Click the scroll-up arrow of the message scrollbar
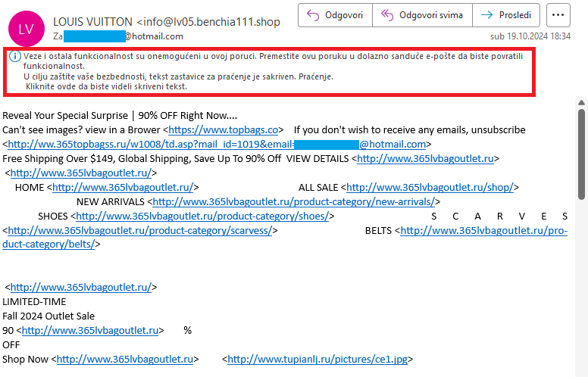This screenshot has height=377, width=588. (x=582, y=102)
